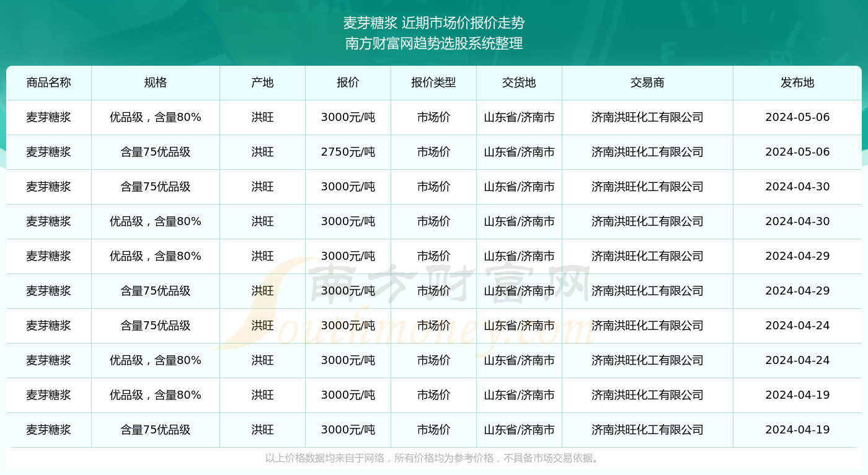Select the subtitle 南方财富网趋势选股系统整理

(x=434, y=43)
